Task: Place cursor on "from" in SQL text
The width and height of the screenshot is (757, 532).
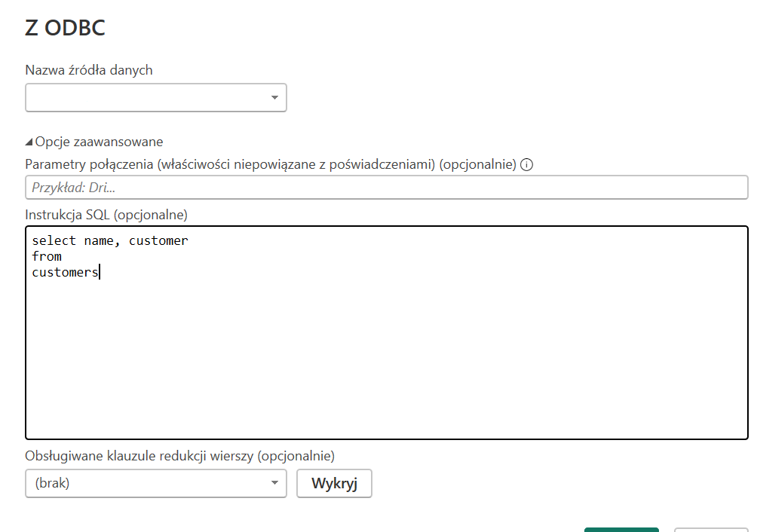Action: coord(47,257)
